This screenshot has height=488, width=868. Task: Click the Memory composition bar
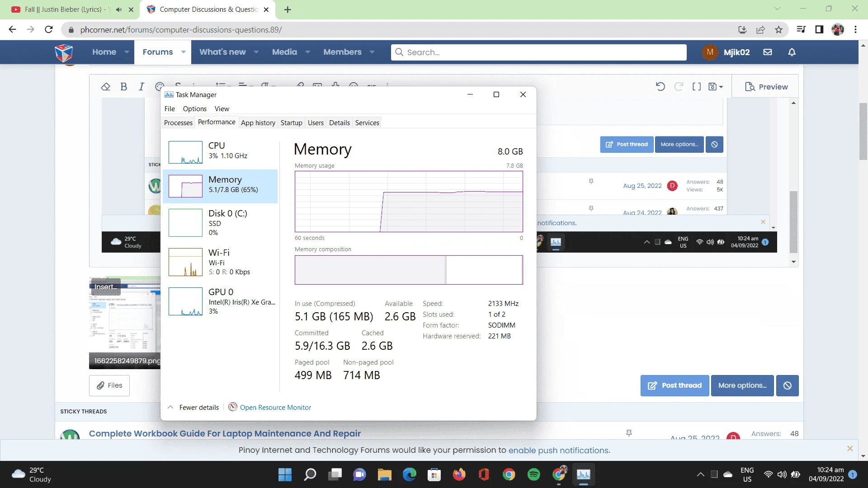[409, 270]
